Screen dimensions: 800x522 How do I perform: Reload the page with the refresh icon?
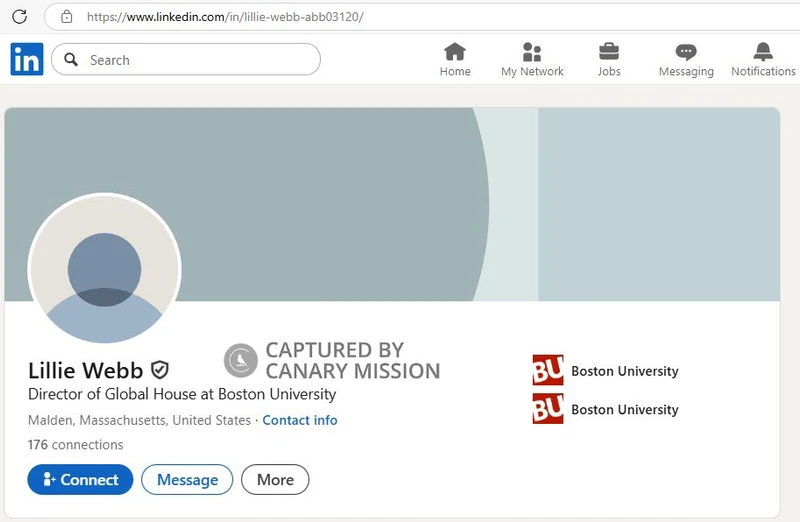[x=19, y=16]
